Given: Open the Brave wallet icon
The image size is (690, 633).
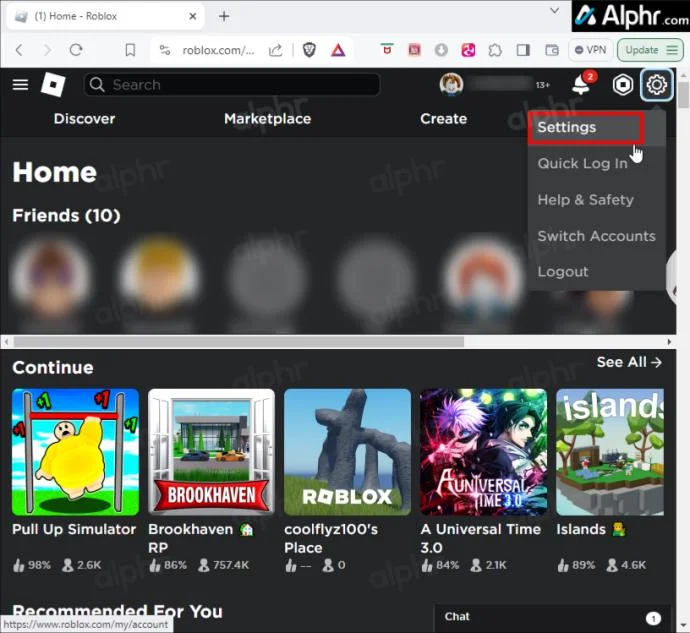Looking at the screenshot, I should click(x=551, y=50).
